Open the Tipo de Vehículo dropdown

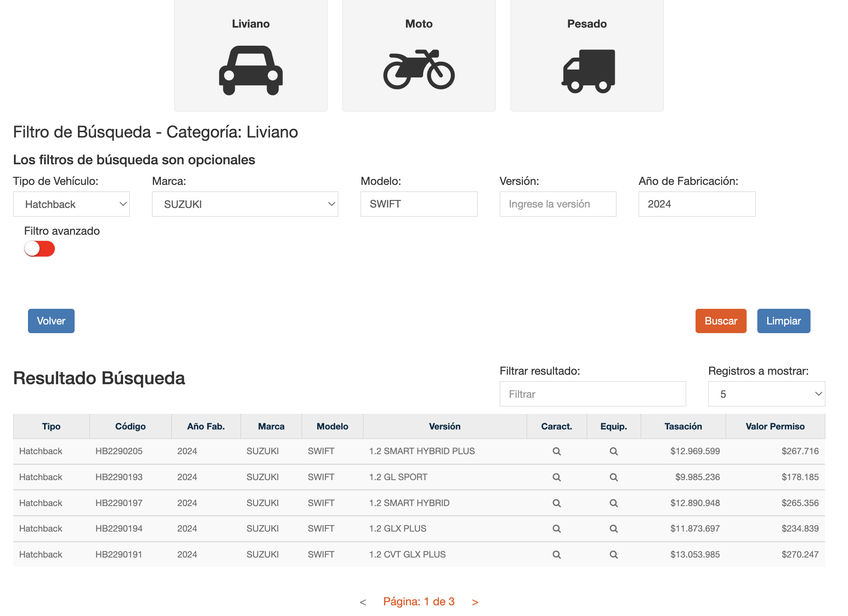pyautogui.click(x=71, y=204)
